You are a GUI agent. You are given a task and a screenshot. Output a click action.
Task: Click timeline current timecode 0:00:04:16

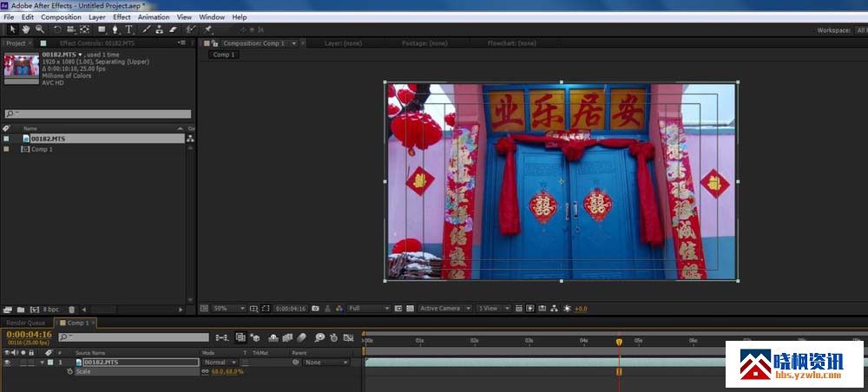click(29, 335)
